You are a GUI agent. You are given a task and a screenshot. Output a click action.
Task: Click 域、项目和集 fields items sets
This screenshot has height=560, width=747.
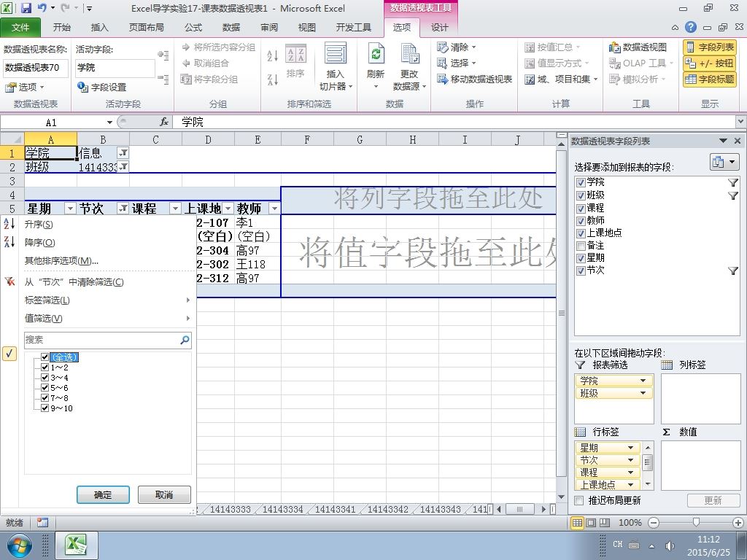pos(561,79)
